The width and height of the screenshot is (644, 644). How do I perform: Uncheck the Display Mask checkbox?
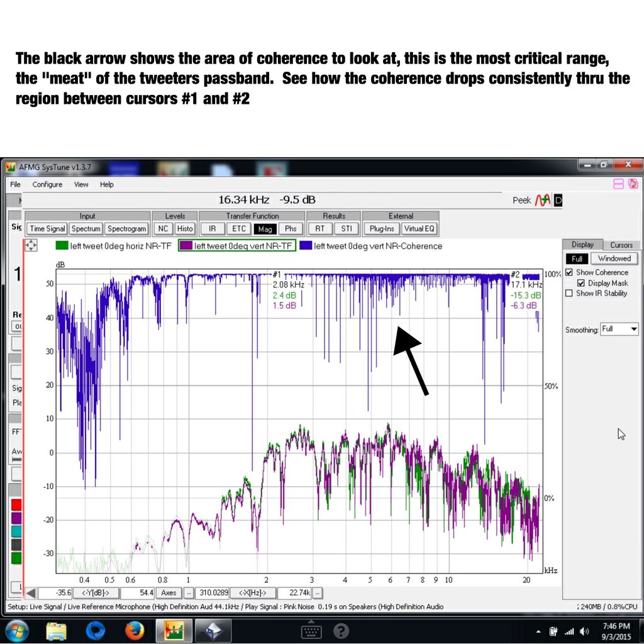[x=581, y=283]
